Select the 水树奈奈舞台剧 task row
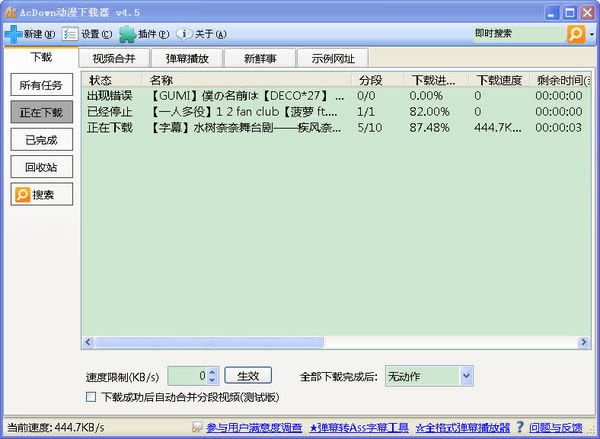The image size is (600, 439). point(336,127)
